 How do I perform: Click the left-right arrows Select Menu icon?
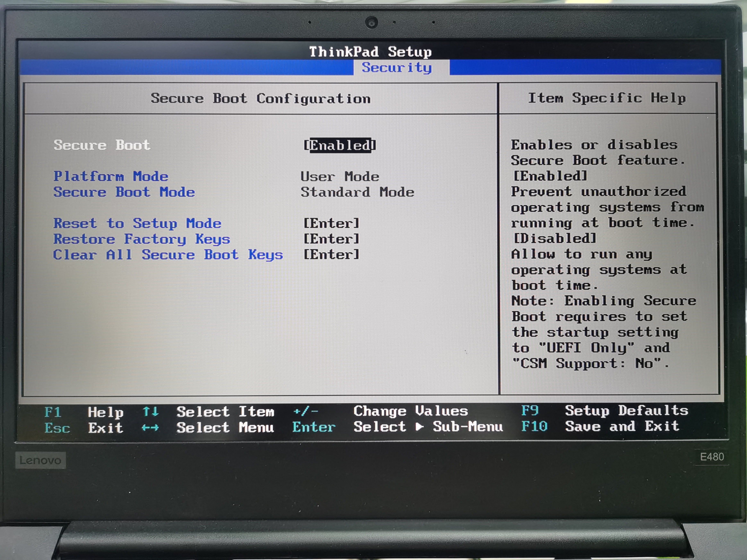pyautogui.click(x=150, y=428)
